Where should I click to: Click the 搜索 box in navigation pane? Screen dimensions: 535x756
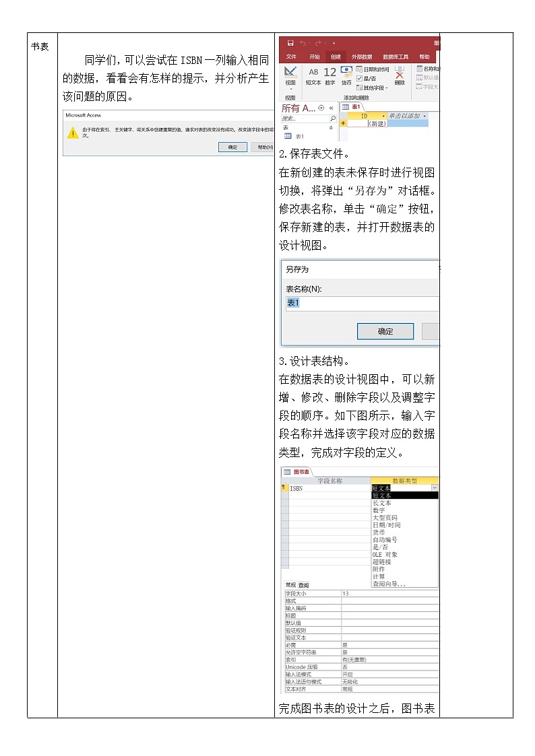304,118
